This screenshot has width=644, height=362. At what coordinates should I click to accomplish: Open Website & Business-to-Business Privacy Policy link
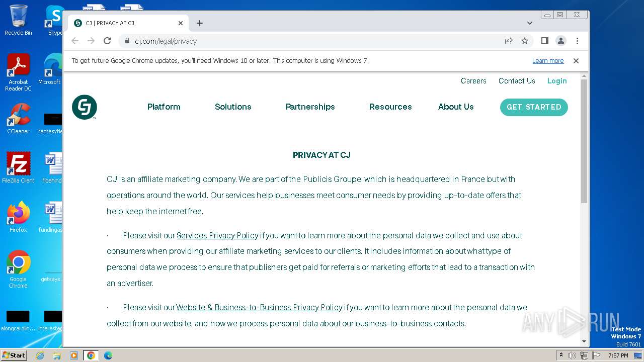pos(259,307)
